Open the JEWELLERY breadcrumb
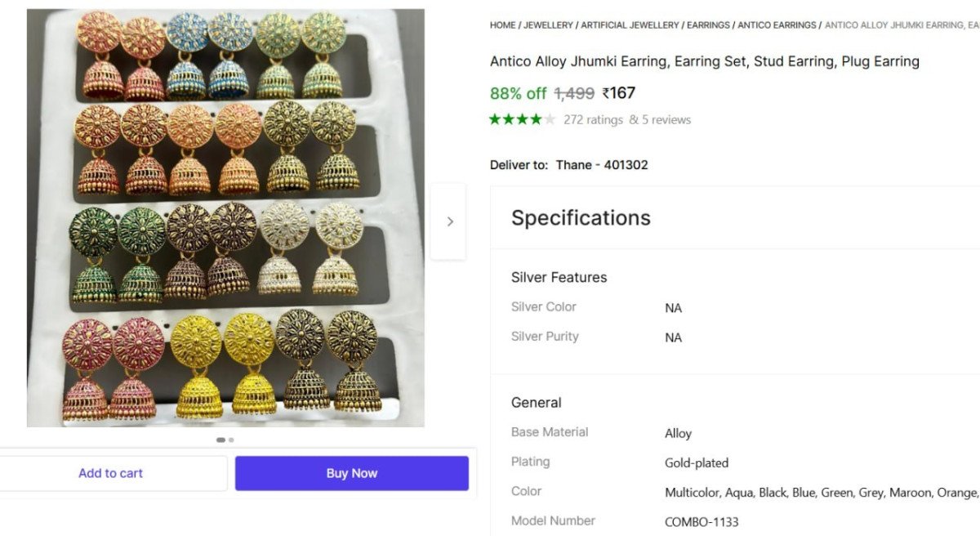The height and width of the screenshot is (536, 980). point(547,25)
